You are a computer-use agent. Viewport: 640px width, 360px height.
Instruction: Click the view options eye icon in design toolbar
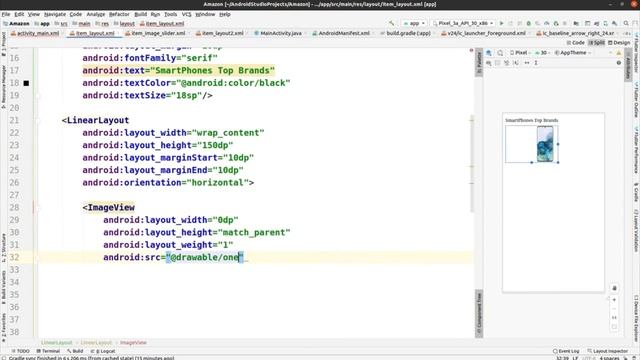(x=489, y=63)
